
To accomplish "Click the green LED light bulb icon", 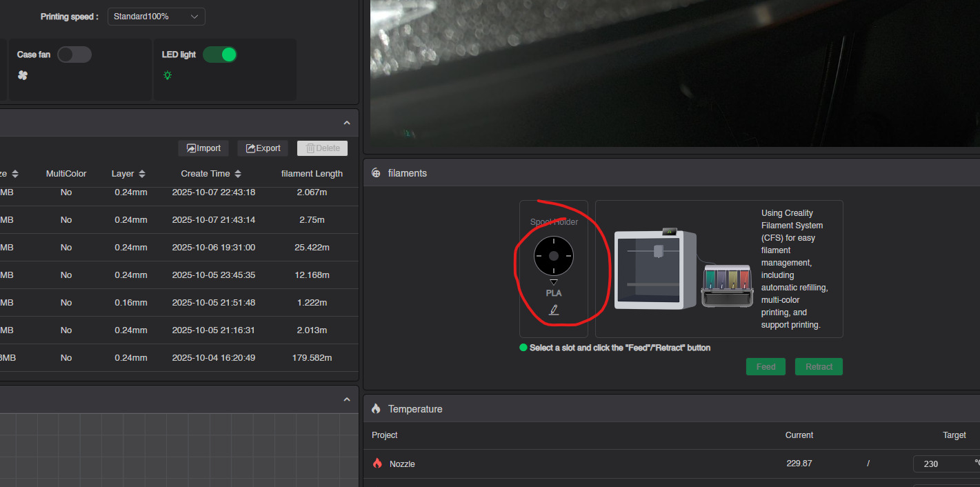I will [x=168, y=75].
